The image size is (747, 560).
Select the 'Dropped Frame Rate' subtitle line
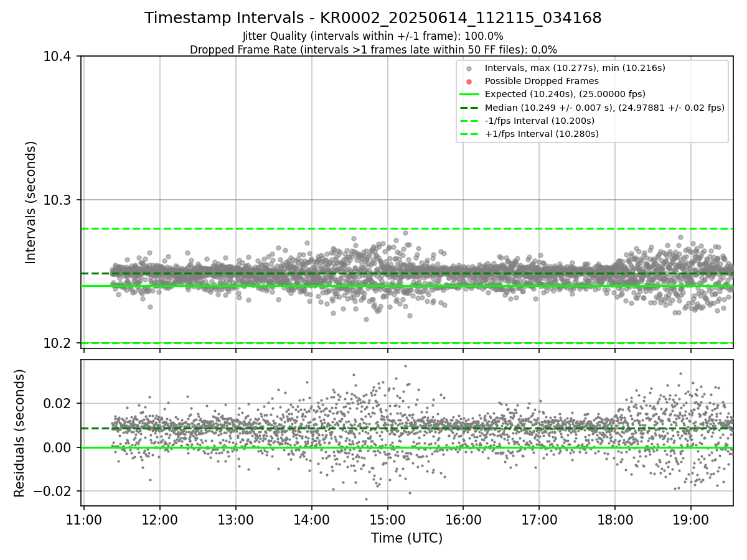click(x=373, y=50)
